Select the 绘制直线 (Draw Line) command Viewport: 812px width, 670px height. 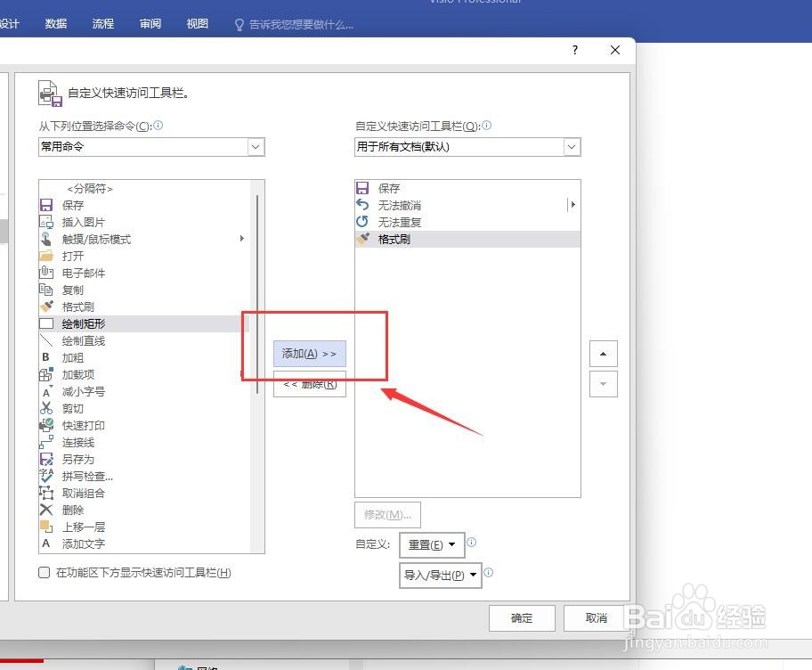pos(83,340)
